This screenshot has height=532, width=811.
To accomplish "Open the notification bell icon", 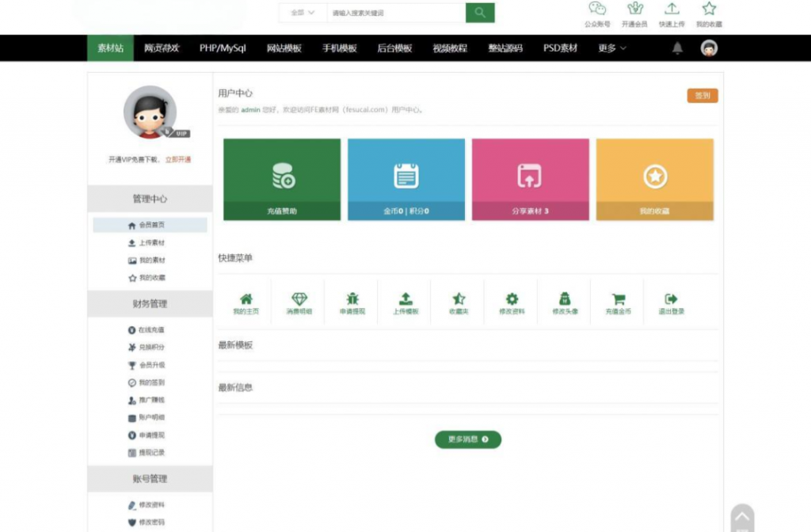I will [x=677, y=48].
